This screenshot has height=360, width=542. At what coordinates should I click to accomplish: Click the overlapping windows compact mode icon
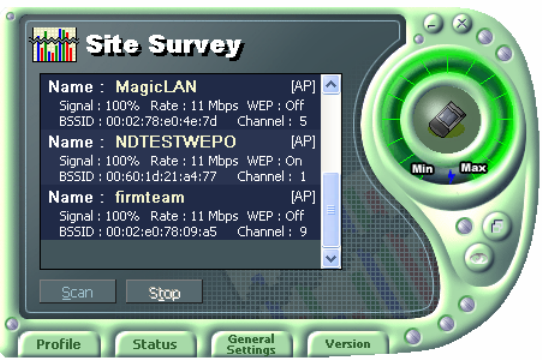pos(497,227)
